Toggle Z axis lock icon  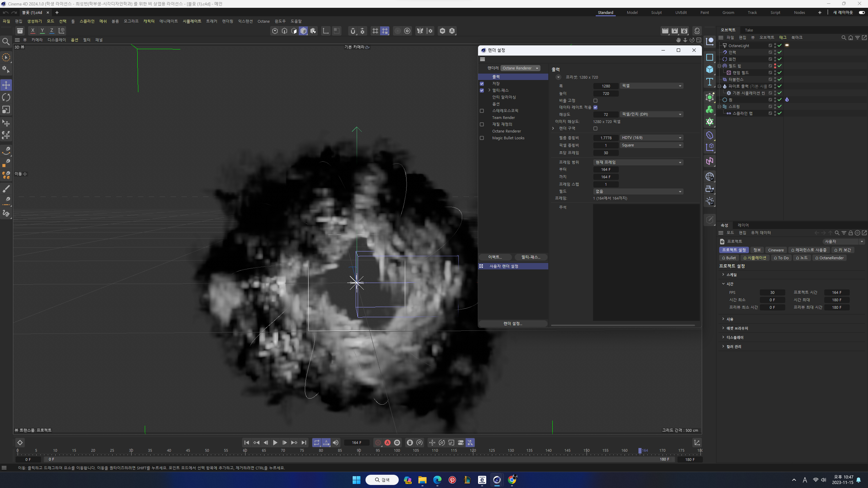[52, 30]
